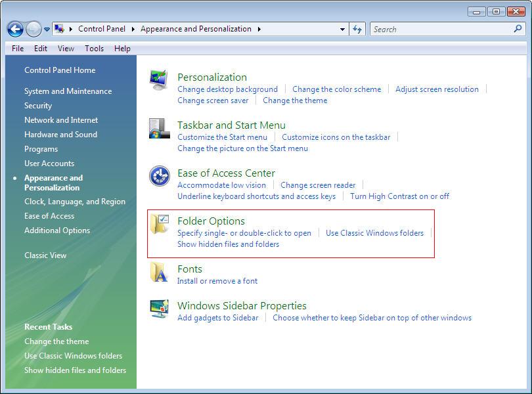Image resolution: width=532 pixels, height=394 pixels.
Task: Click Show hidden files in Recent Tasks
Action: click(x=75, y=370)
